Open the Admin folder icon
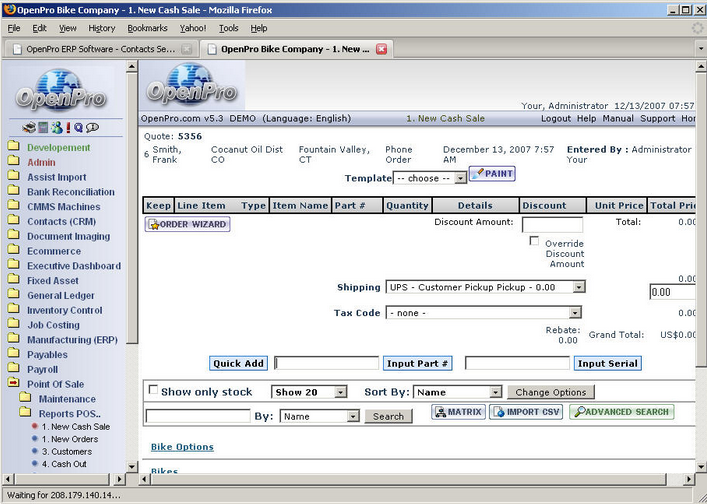The height and width of the screenshot is (504, 707). pyautogui.click(x=14, y=161)
